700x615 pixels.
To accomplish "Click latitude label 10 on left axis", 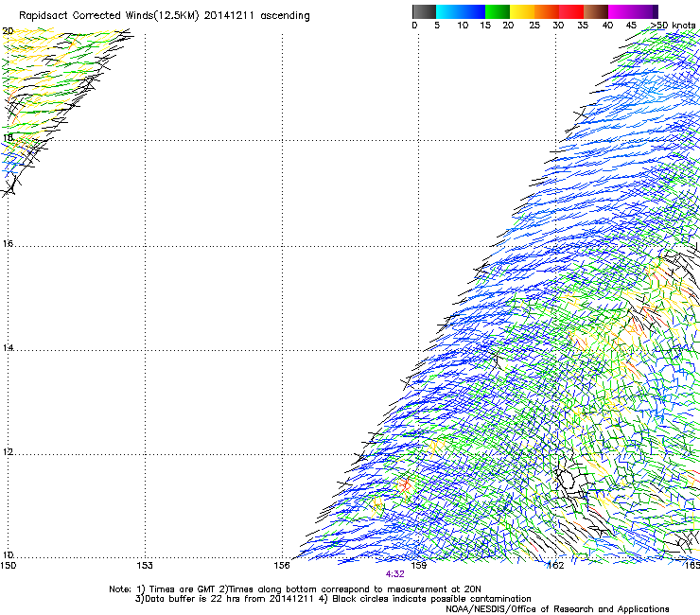I will tap(8, 554).
